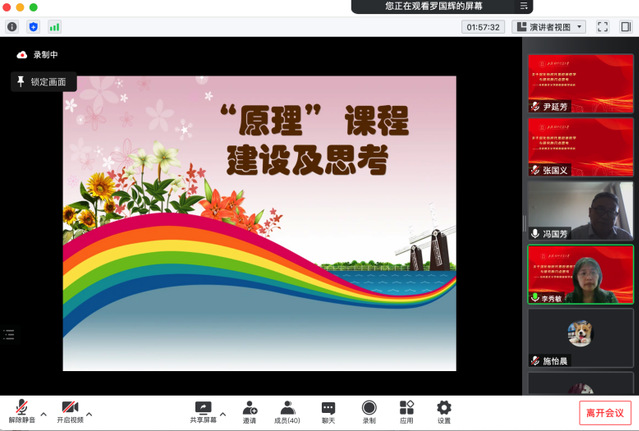The image size is (639, 431).
Task: Click the blue security shield icon
Action: pos(33,27)
